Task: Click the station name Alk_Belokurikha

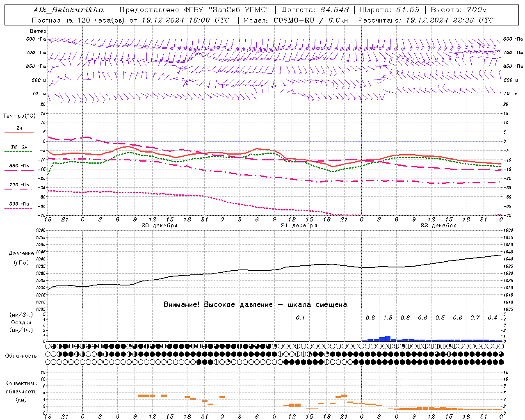Action: (69, 10)
